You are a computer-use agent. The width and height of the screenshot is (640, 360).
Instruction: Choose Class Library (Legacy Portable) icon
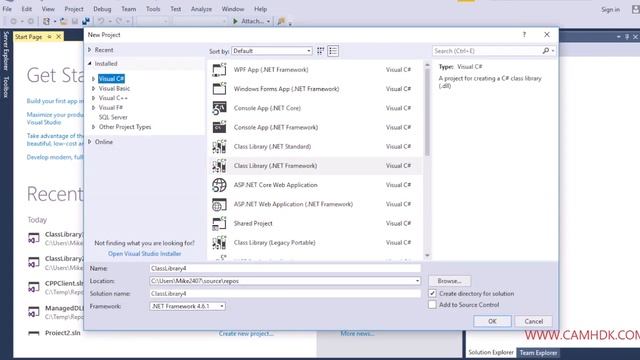pos(219,242)
